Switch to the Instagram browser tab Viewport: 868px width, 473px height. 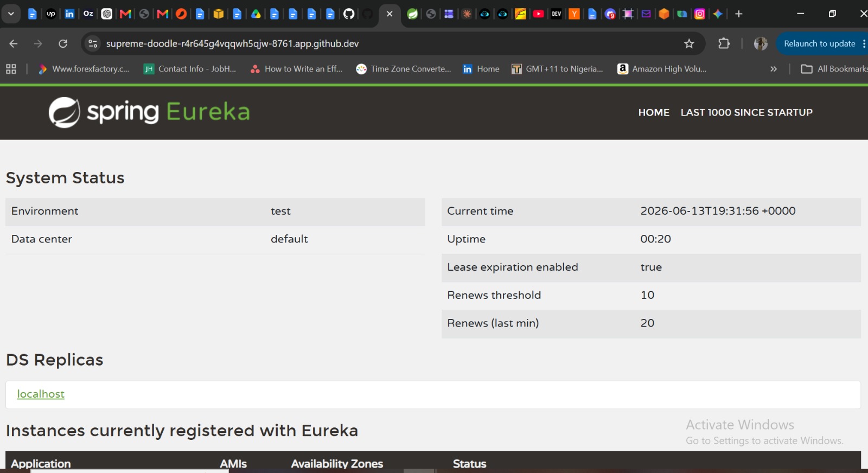click(x=700, y=14)
